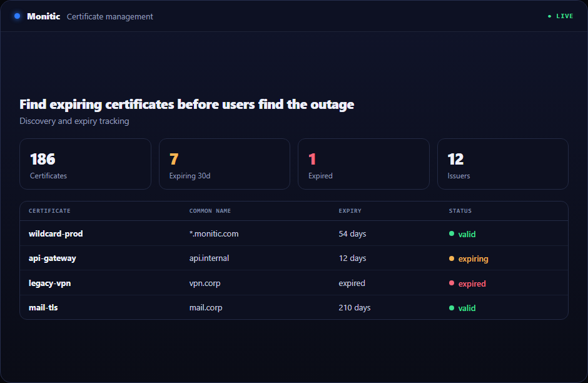Click the 54 days expiry value

coord(353,233)
